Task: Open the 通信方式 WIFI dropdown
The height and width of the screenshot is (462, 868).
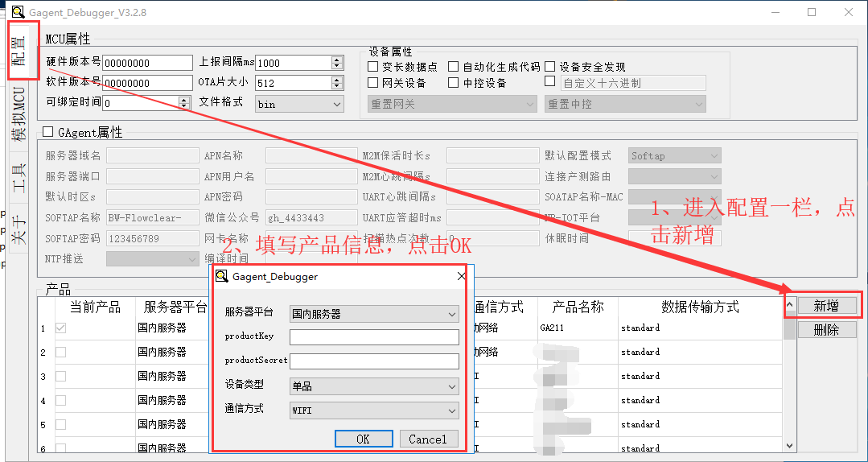Action: pyautogui.click(x=374, y=410)
